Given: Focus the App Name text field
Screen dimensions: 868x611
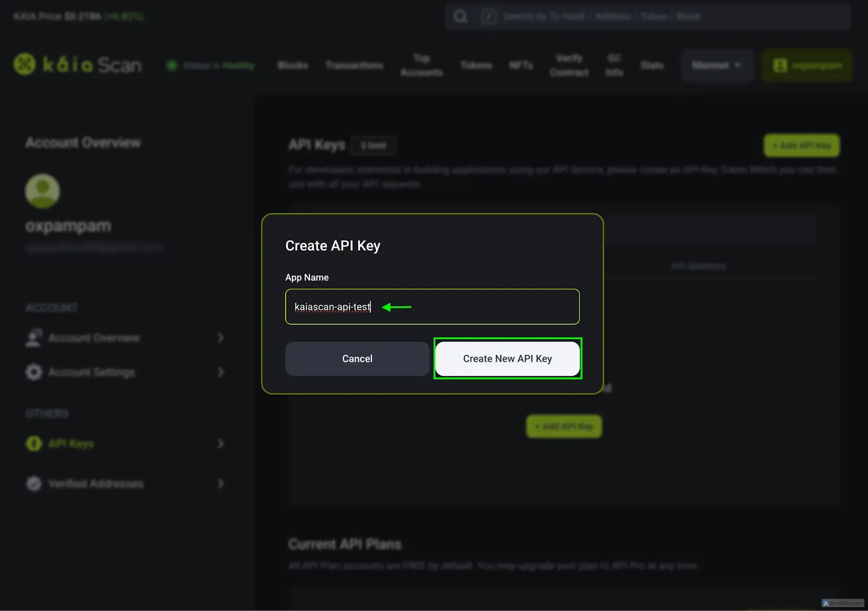Looking at the screenshot, I should 432,307.
